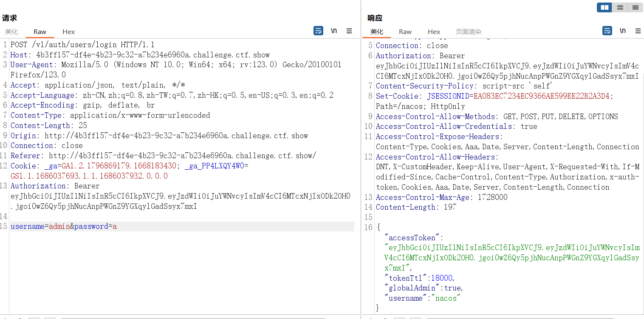Open request pane hamburger options menu
Image resolution: width=644 pixels, height=319 pixels.
pos(349,31)
